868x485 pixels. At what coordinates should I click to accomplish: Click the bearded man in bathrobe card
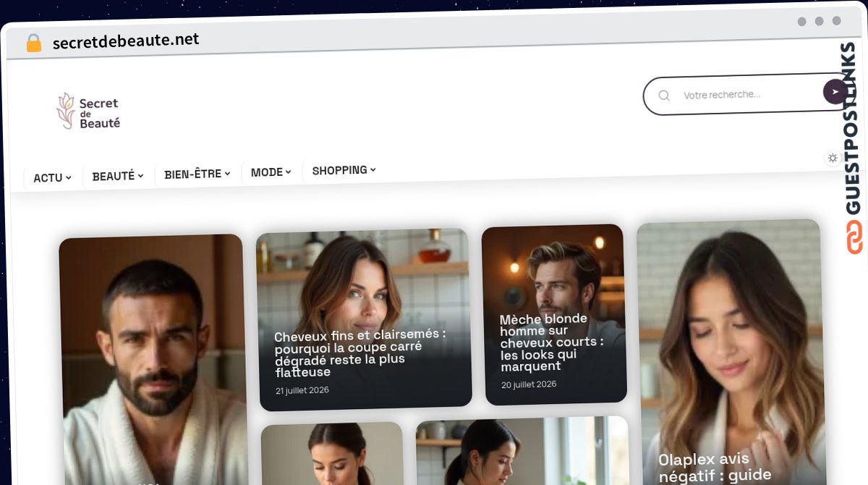153,360
